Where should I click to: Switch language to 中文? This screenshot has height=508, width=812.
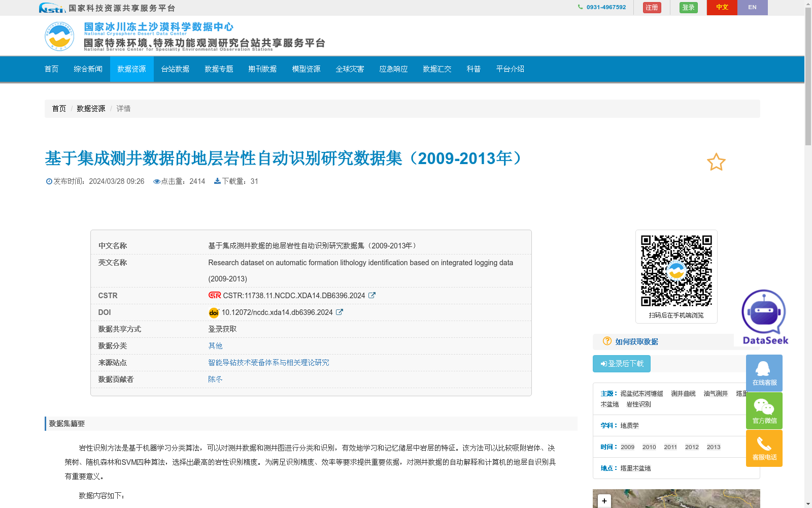722,8
